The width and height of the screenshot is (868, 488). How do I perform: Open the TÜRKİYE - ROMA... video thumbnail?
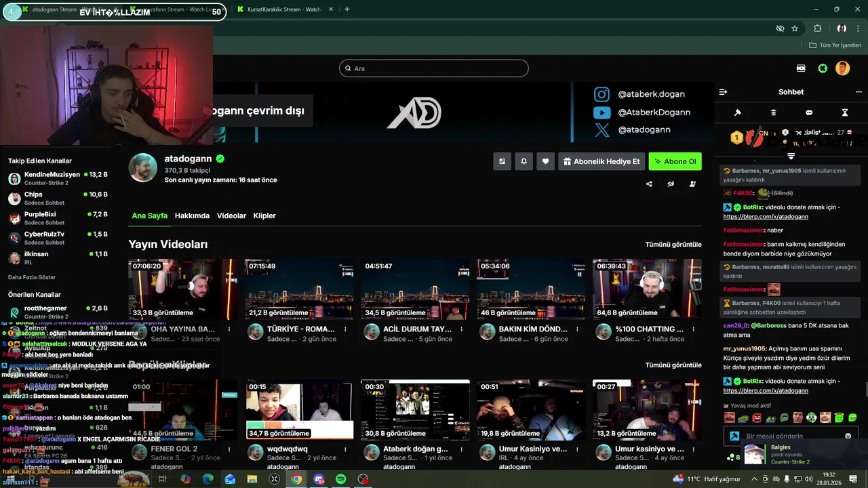pyautogui.click(x=299, y=289)
